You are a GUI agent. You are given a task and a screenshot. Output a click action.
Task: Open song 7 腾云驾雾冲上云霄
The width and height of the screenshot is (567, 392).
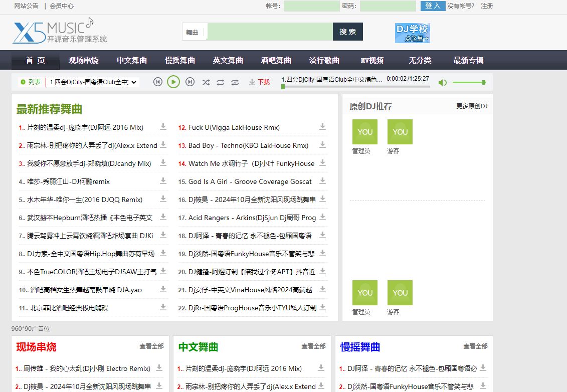[90, 236]
